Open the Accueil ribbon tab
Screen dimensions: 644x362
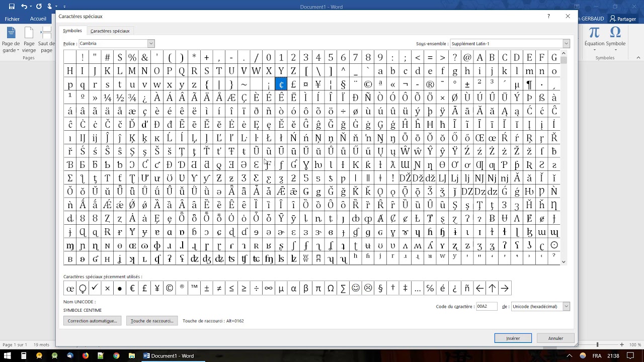[x=38, y=19]
